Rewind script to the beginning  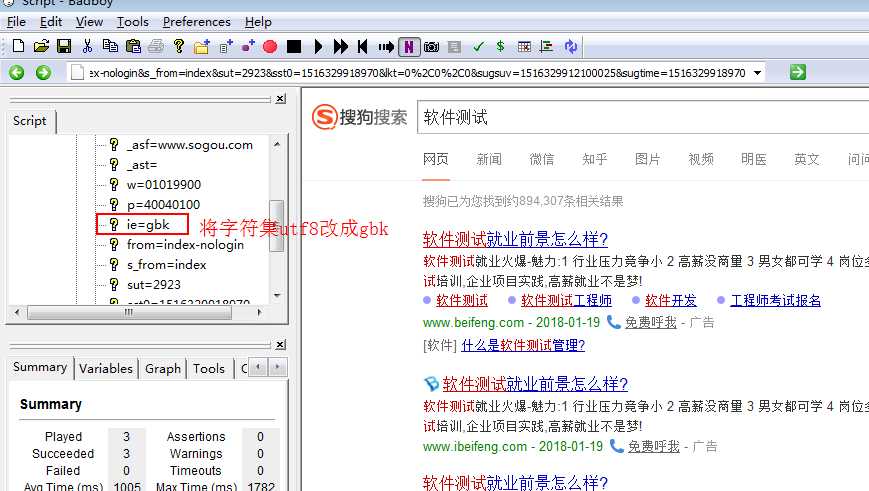click(362, 47)
